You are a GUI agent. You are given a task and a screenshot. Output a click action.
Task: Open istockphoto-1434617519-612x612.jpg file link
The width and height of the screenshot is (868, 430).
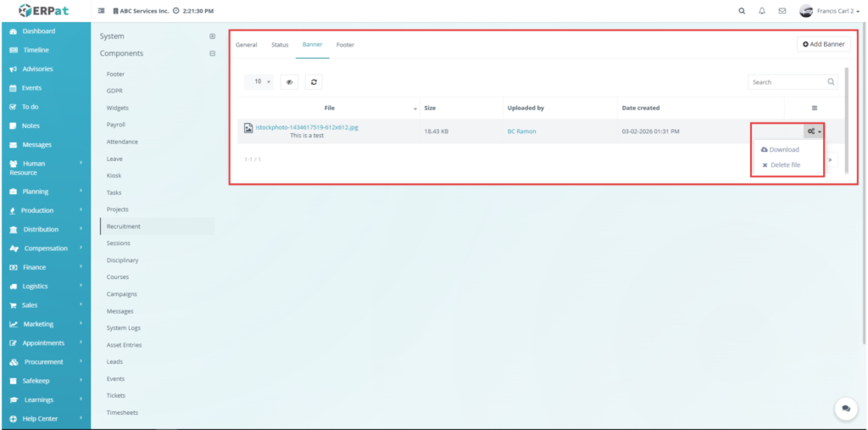click(x=307, y=127)
